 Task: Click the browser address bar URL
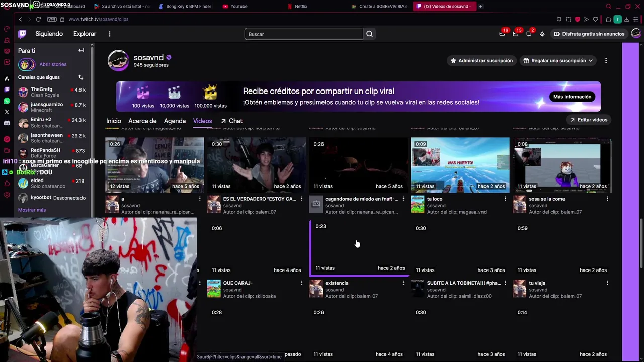click(x=99, y=19)
